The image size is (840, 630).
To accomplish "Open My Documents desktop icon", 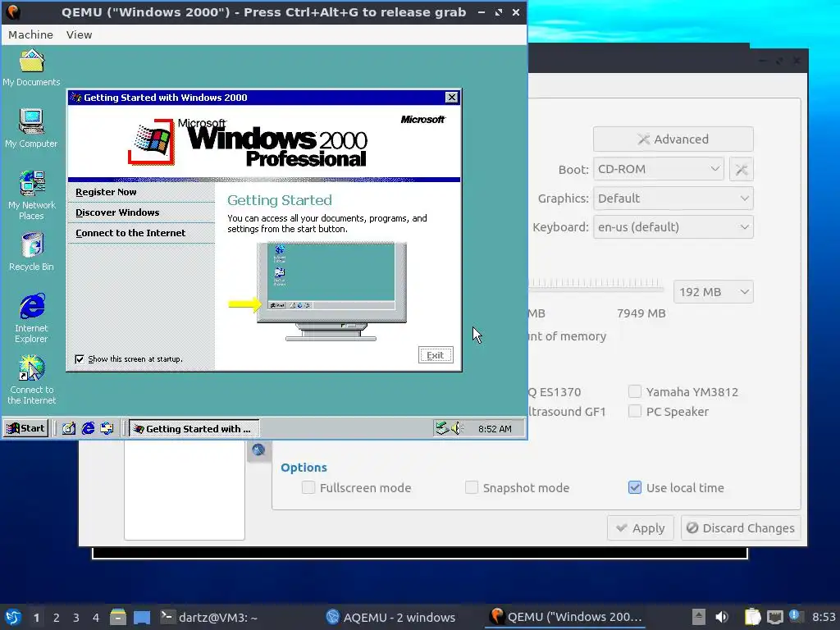I will click(32, 67).
